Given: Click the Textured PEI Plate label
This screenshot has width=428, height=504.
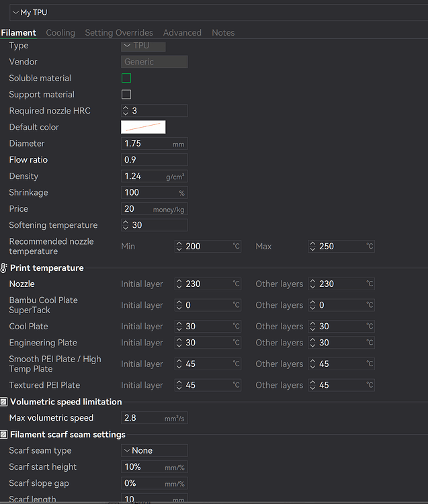Looking at the screenshot, I should tap(44, 385).
